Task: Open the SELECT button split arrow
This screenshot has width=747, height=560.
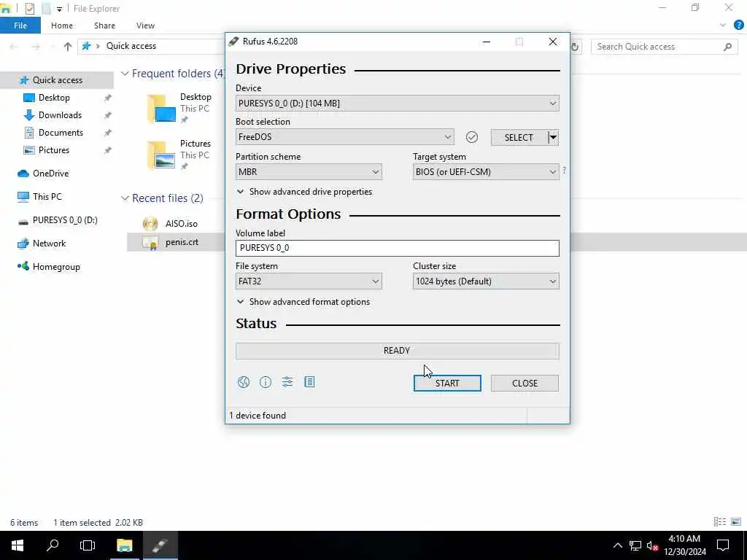Action: 553,138
